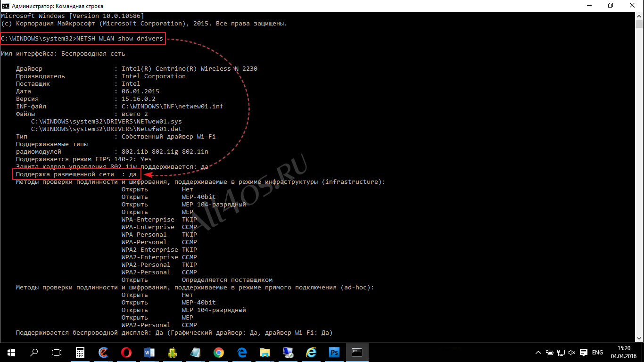The image size is (644, 362).
Task: Click manufacturer value 'Intel Corporation'
Action: (154, 76)
